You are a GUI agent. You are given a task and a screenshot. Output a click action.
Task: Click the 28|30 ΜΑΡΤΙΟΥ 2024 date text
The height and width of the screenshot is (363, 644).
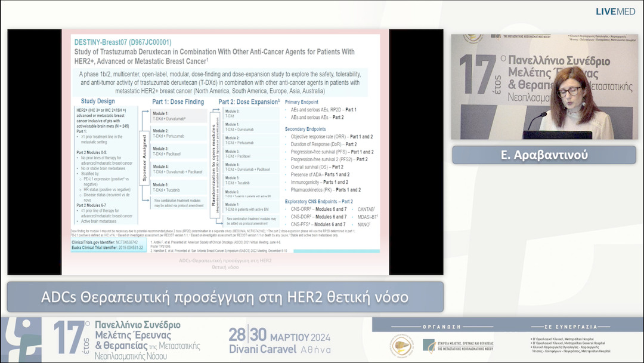279,336
